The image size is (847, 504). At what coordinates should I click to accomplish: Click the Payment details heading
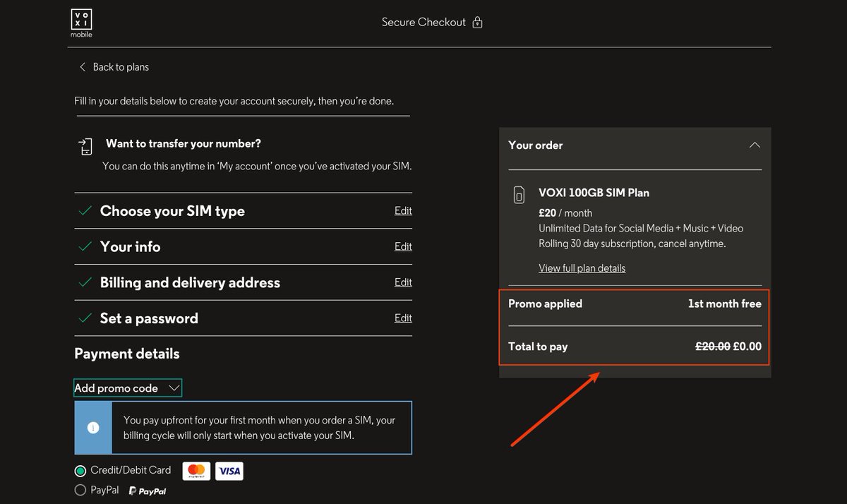click(x=127, y=354)
